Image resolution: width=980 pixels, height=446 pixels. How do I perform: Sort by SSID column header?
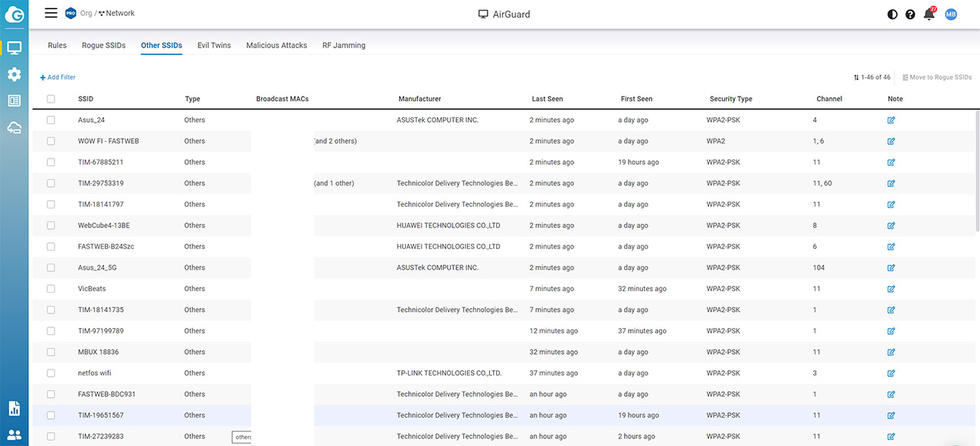tap(86, 99)
